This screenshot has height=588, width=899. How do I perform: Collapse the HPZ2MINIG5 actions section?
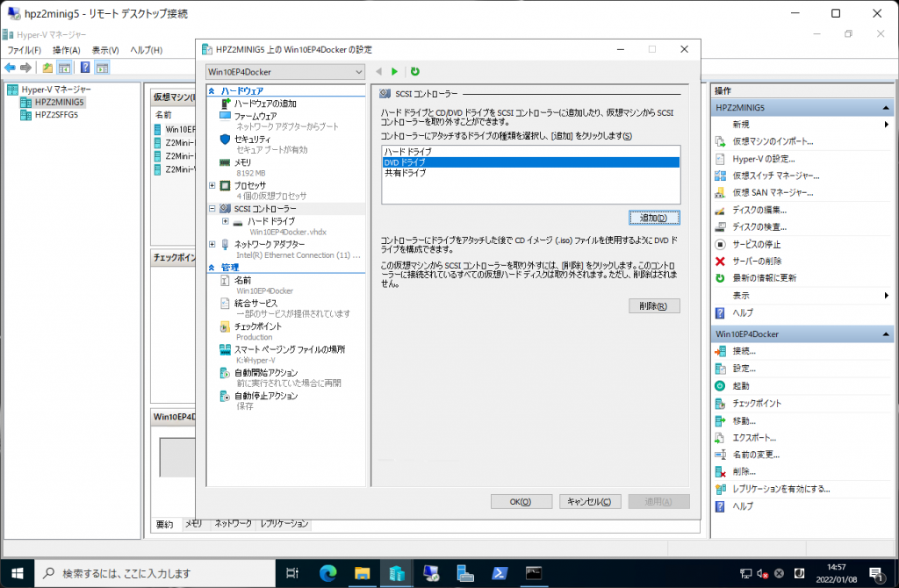coord(886,108)
